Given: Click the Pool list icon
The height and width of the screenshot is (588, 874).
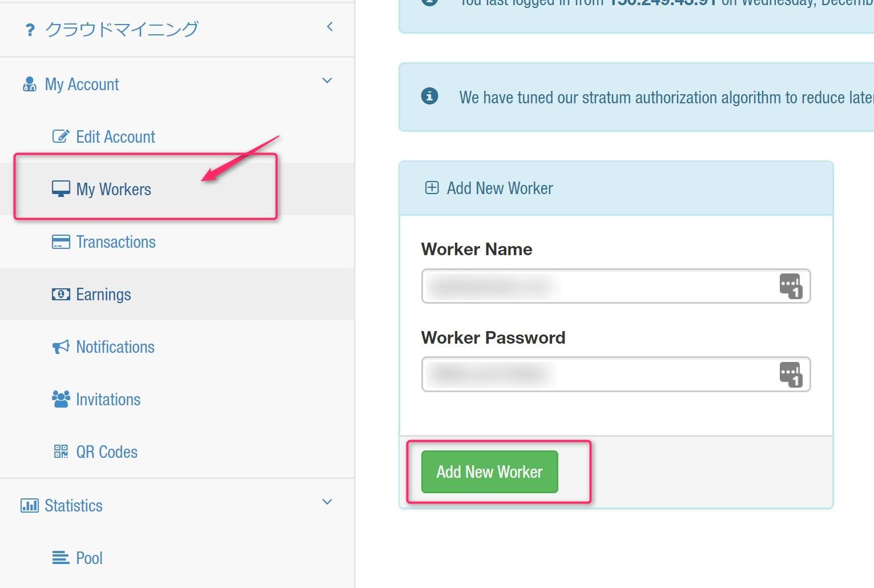Looking at the screenshot, I should click(61, 558).
